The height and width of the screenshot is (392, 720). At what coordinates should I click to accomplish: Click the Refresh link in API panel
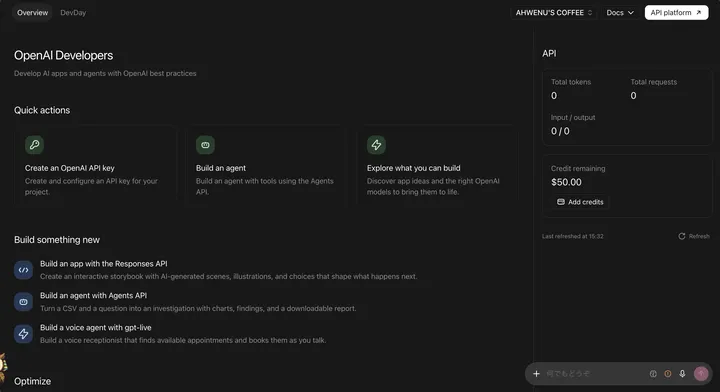[694, 236]
